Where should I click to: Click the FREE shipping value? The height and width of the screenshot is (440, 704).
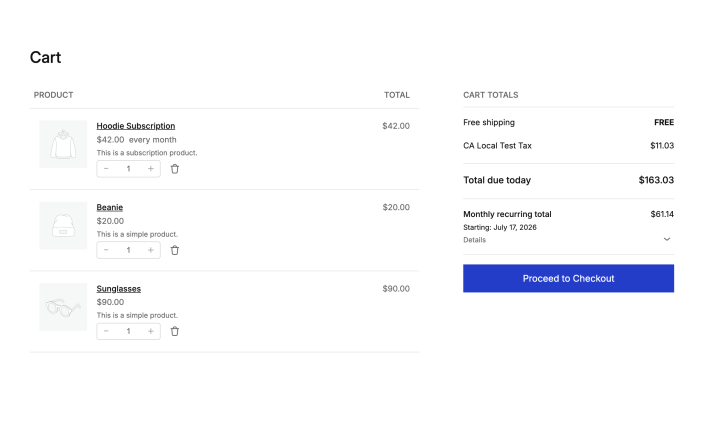click(664, 123)
